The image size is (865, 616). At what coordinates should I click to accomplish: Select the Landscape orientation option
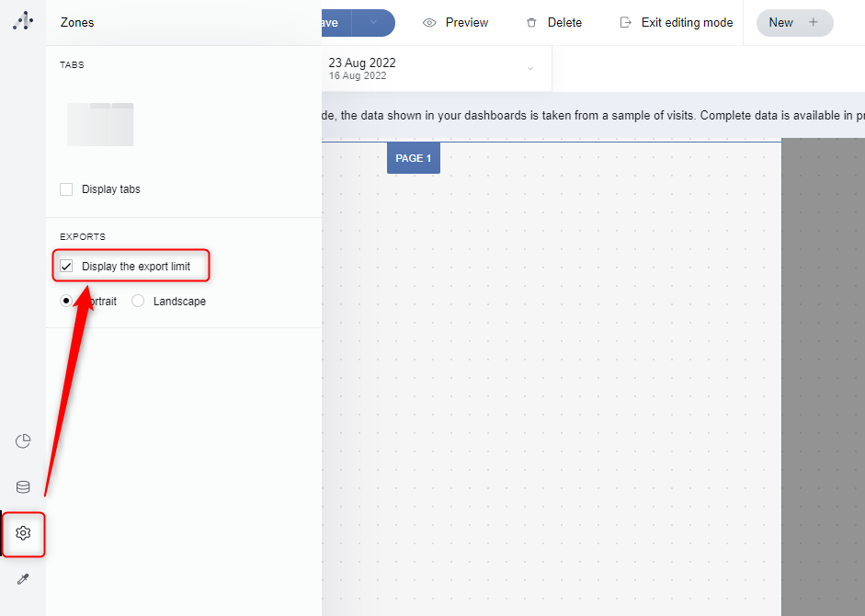point(138,301)
